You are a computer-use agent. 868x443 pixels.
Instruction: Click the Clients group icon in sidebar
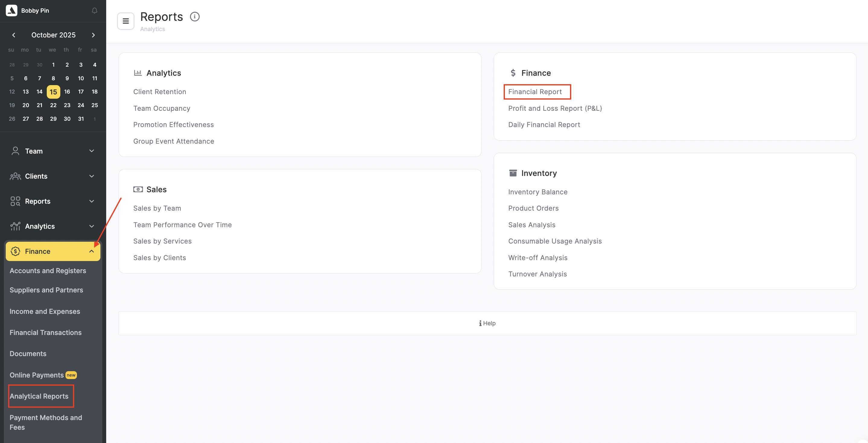click(15, 176)
